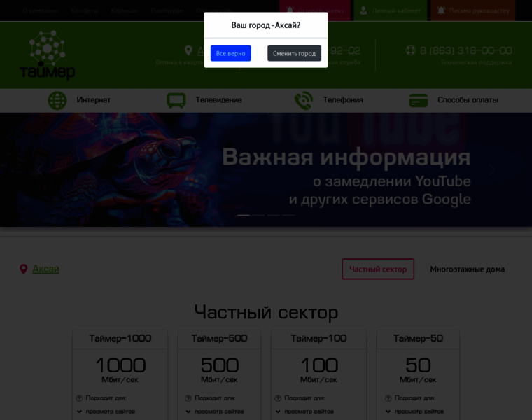
Task: Open 'Контакты' in top navigation
Action: pyautogui.click(x=85, y=10)
